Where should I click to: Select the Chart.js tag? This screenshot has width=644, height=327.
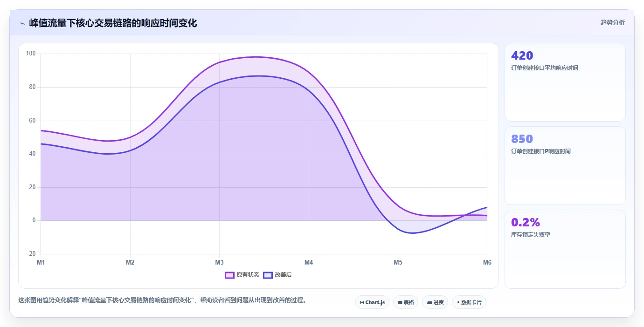tap(372, 302)
